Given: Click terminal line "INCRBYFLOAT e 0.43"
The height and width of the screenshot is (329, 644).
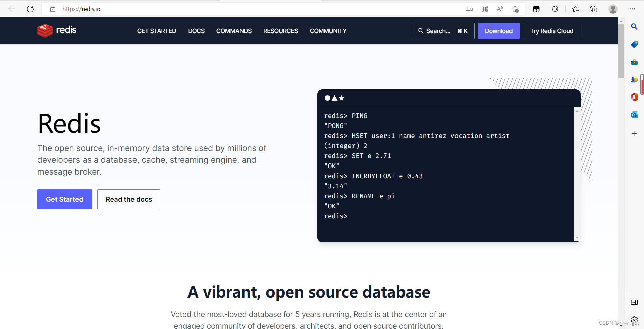Looking at the screenshot, I should [x=373, y=176].
